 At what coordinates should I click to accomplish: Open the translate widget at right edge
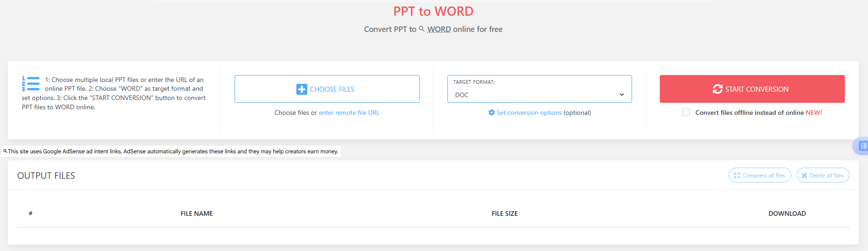[861, 146]
